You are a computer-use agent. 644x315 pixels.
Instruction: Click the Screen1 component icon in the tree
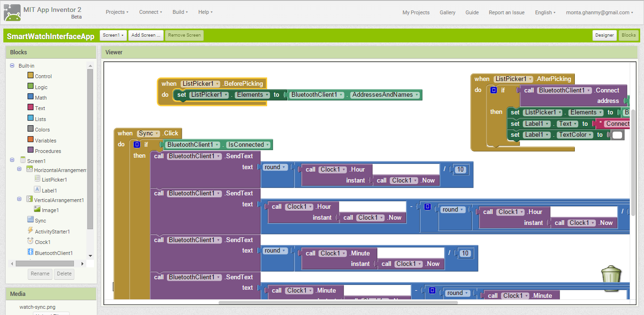pos(22,160)
